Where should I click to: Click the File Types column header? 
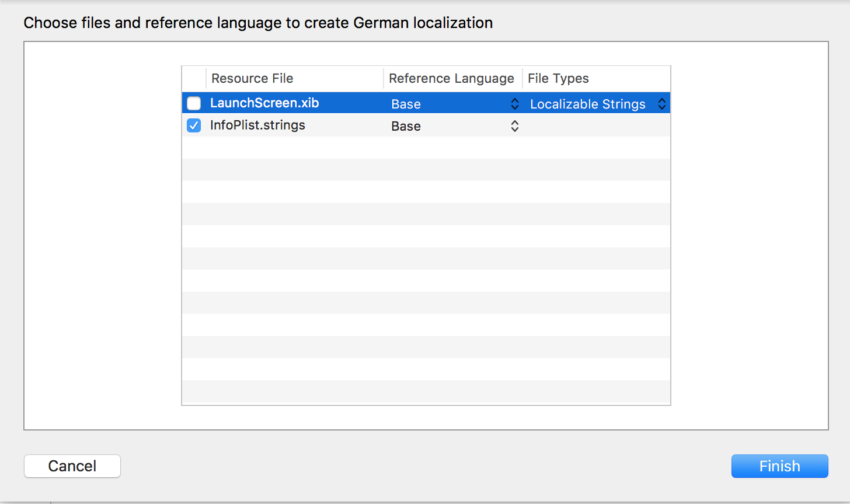pyautogui.click(x=558, y=78)
